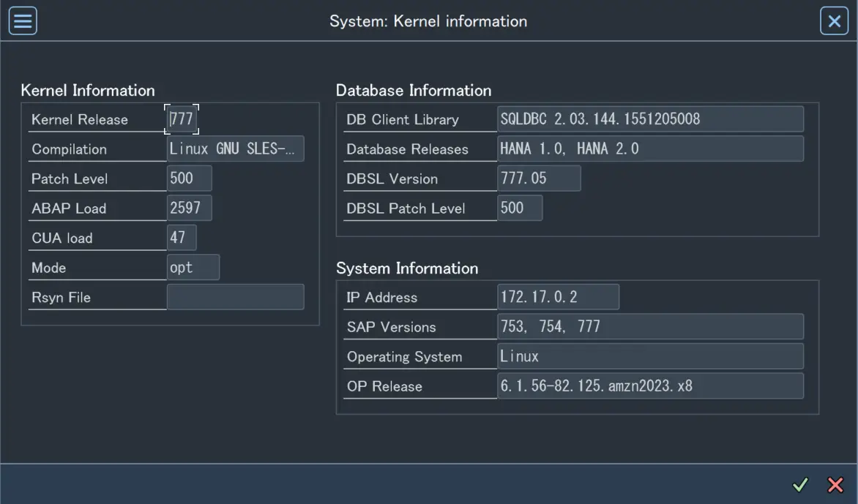Select the DBSL Version field
Viewport: 858px width, 504px height.
(539, 178)
